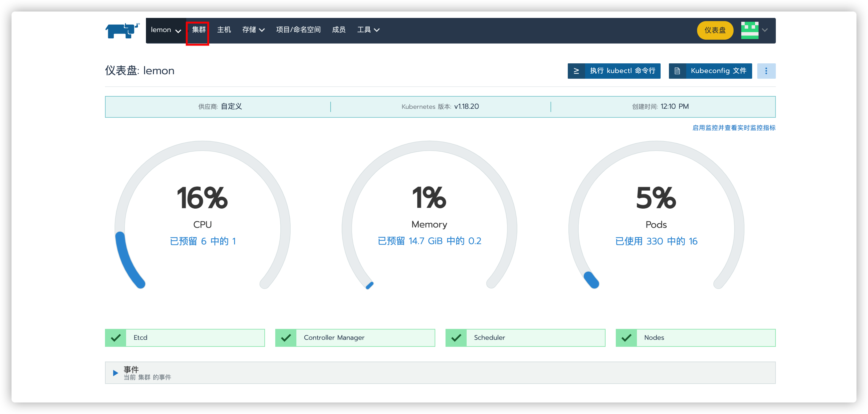Click 供应商 自定义 text
Screen dimensions: 868x414
click(220, 107)
